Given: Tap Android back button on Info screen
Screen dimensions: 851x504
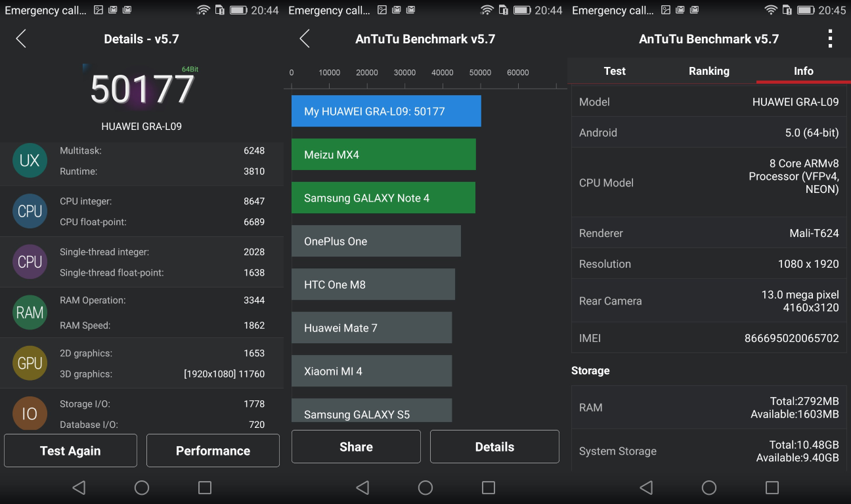Looking at the screenshot, I should [646, 488].
